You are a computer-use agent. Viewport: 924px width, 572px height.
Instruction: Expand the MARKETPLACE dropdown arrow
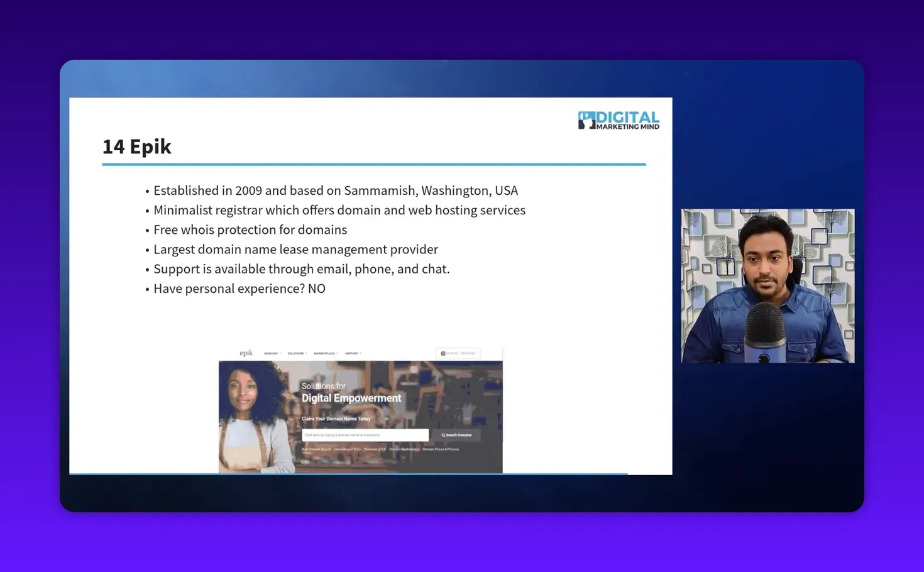[338, 353]
